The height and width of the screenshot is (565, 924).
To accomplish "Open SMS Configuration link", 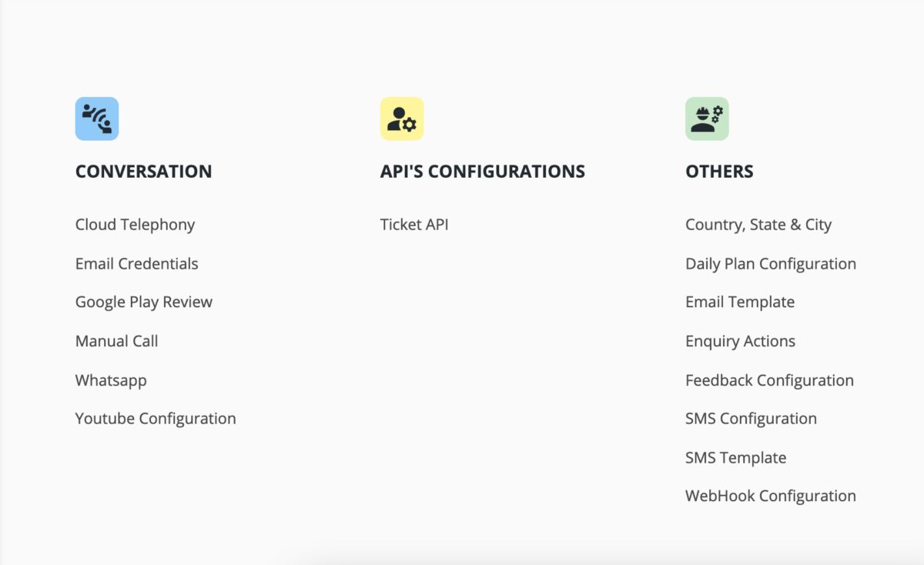I will 751,419.
